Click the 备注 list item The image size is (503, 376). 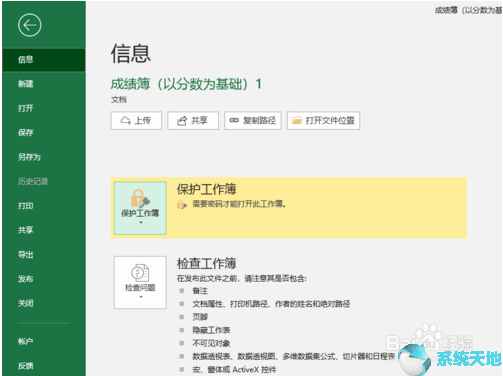click(200, 291)
